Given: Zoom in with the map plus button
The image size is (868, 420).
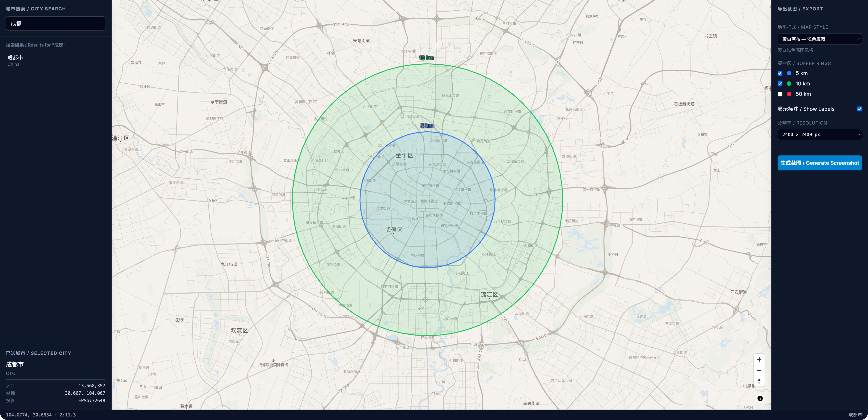Looking at the screenshot, I should 759,360.
